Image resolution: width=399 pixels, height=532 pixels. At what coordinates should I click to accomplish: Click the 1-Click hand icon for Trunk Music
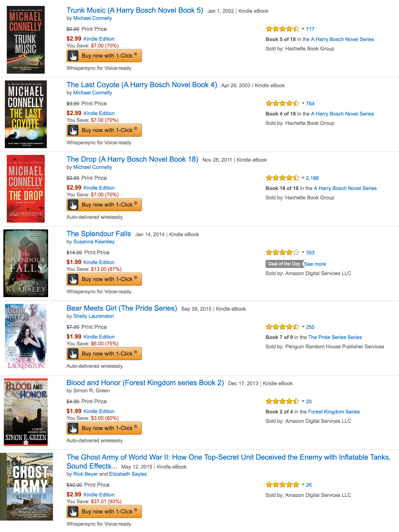pos(73,56)
